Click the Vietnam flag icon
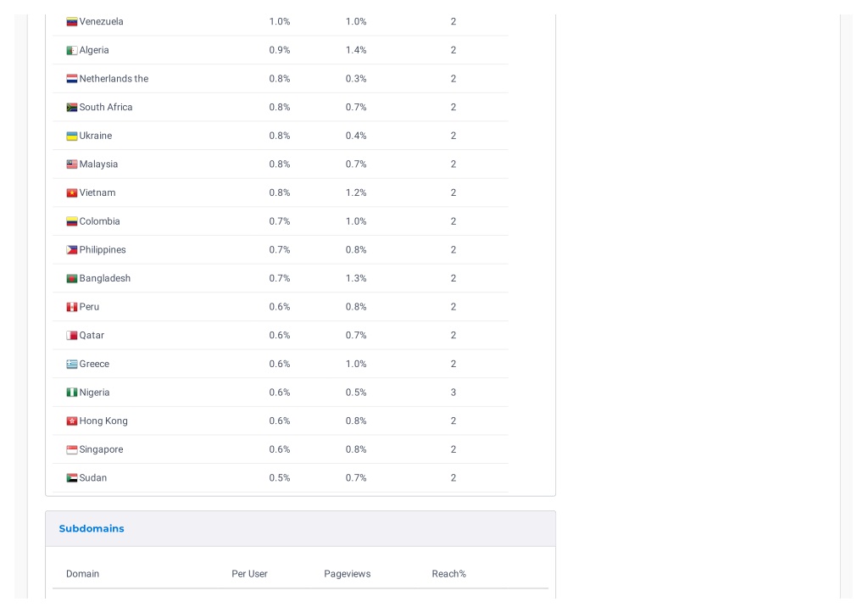Image resolution: width=868 pixels, height=613 pixels. (72, 193)
